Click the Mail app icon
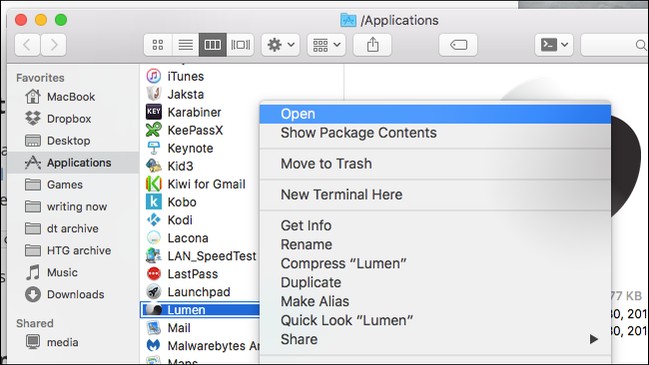Image resolution: width=649 pixels, height=365 pixels. (x=154, y=328)
